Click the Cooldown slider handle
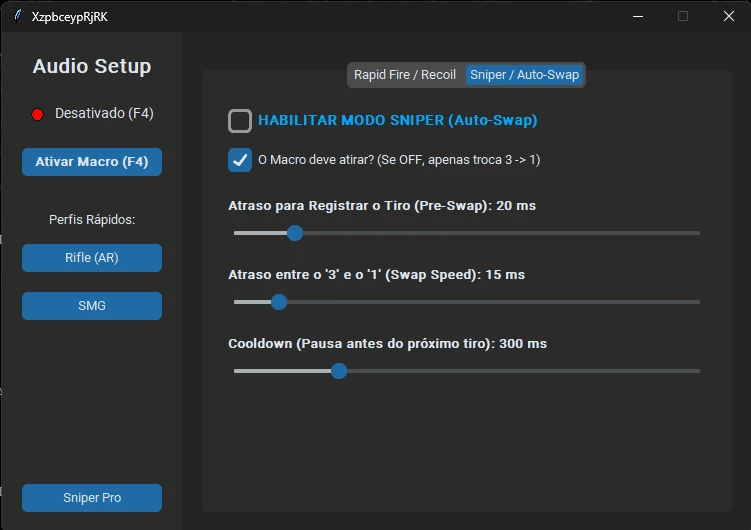751x530 pixels. click(339, 371)
